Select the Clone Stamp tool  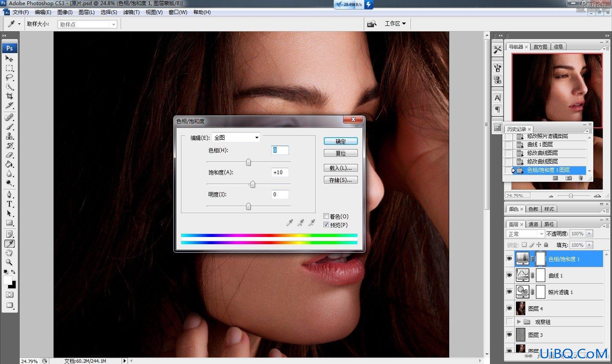click(x=9, y=136)
